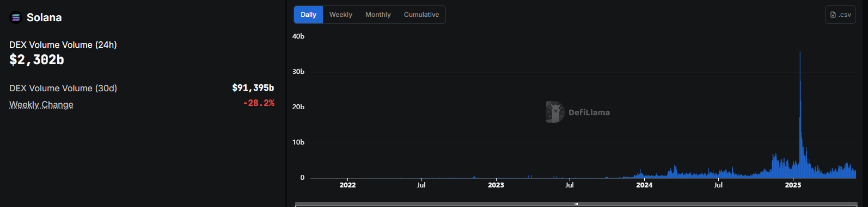
Task: Click the 2025 x-axis label
Action: [793, 185]
